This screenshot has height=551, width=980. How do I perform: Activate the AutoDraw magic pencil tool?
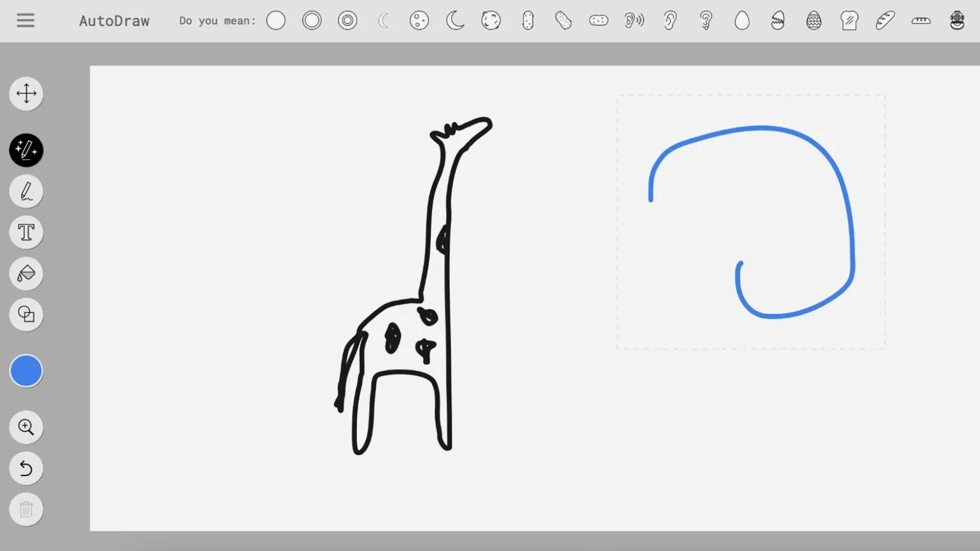(x=26, y=151)
